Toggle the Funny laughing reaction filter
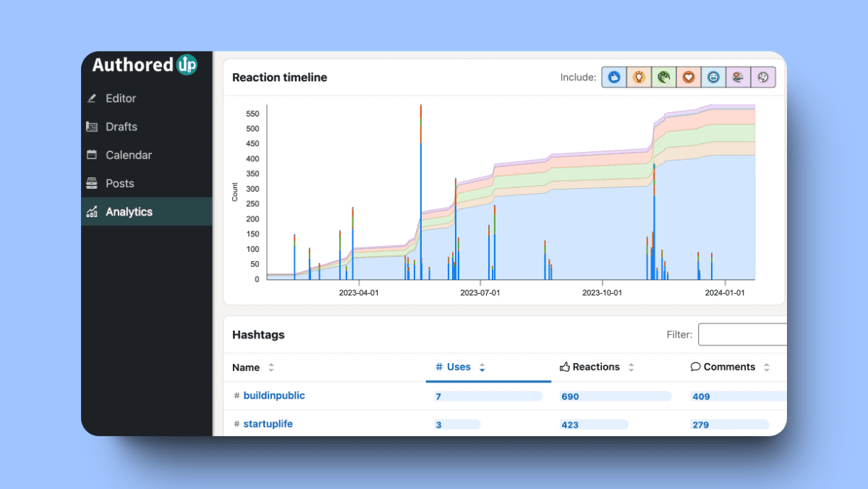The width and height of the screenshot is (868, 489). [x=713, y=77]
